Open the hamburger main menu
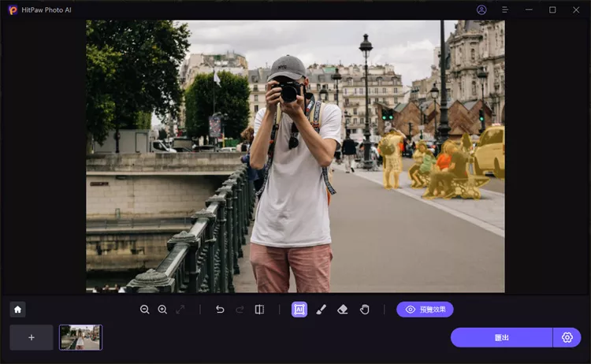The height and width of the screenshot is (364, 591). tap(505, 9)
